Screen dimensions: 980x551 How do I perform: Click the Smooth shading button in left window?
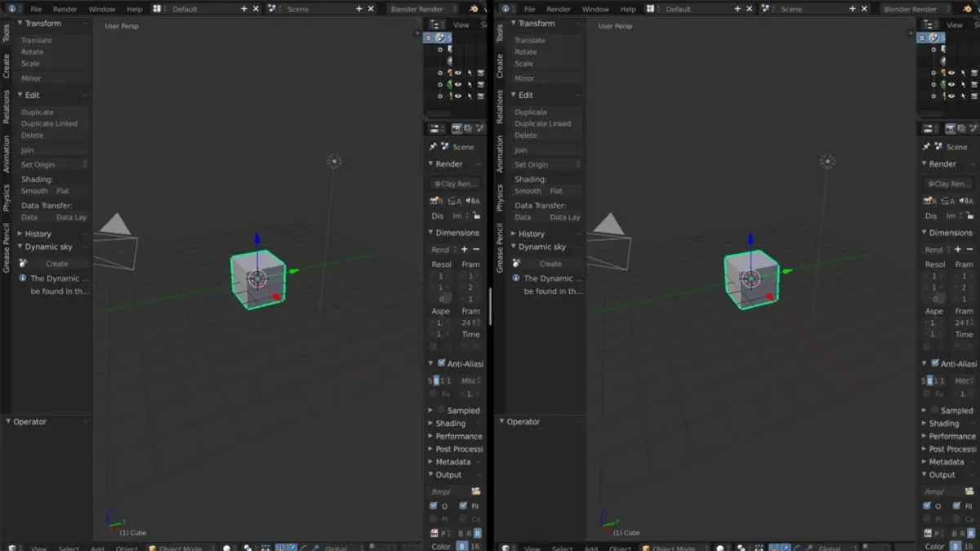point(35,191)
